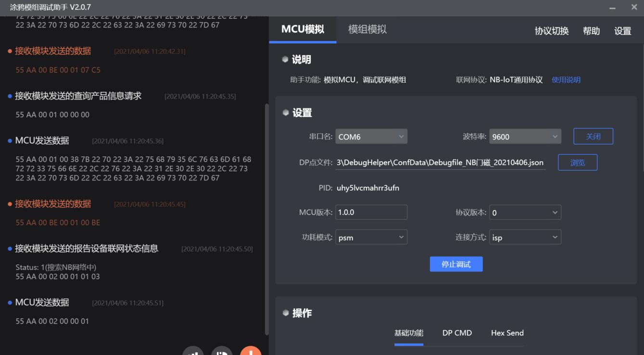Click the 关闭 serial port button

593,136
